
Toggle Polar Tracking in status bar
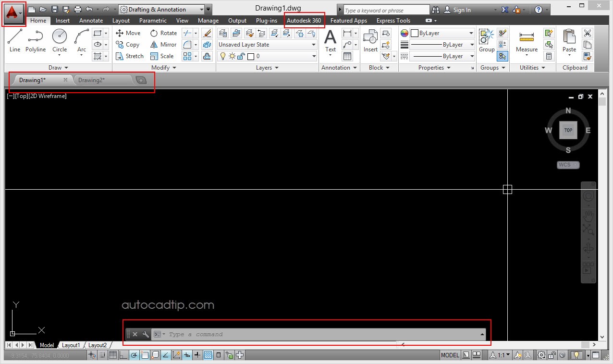tap(134, 355)
